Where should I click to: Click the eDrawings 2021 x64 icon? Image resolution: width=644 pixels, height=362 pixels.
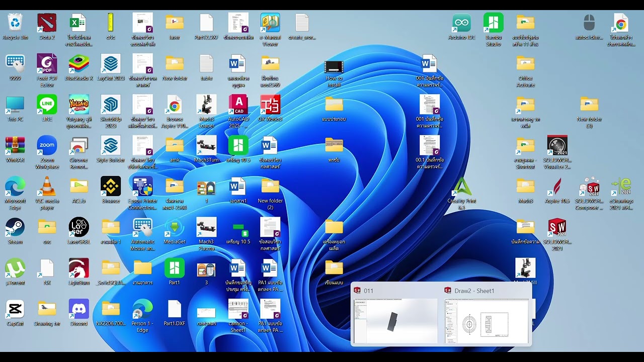pos(621,194)
